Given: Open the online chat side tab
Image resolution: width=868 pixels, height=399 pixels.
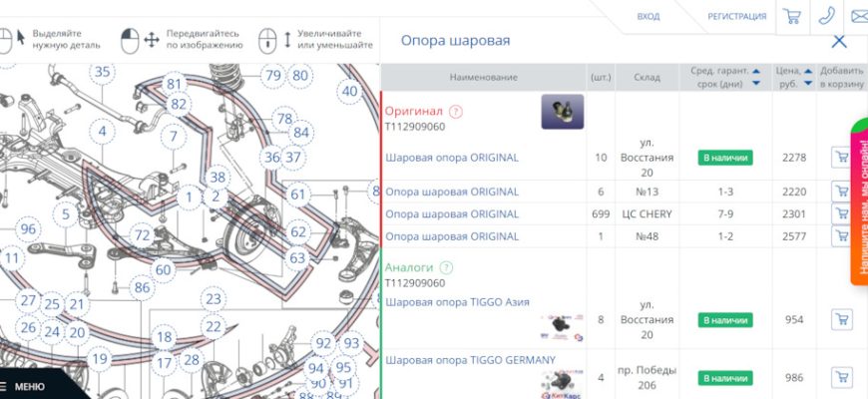Looking at the screenshot, I should 859,201.
